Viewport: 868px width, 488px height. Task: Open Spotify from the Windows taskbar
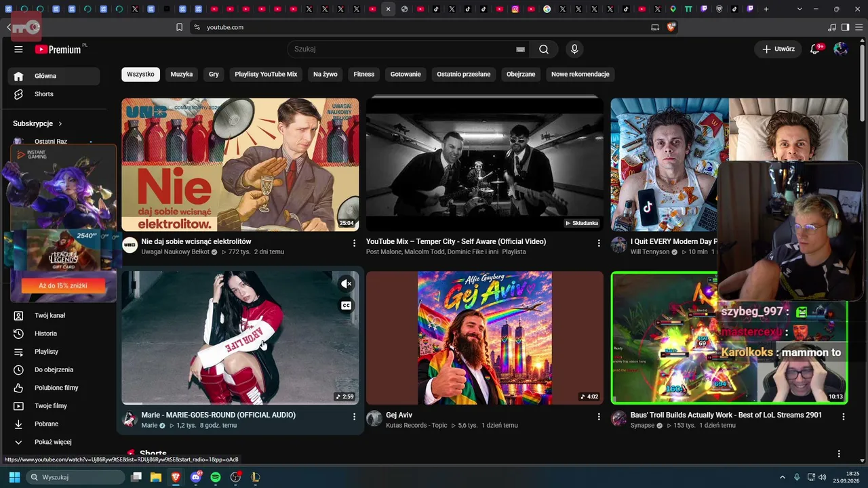[216, 477]
